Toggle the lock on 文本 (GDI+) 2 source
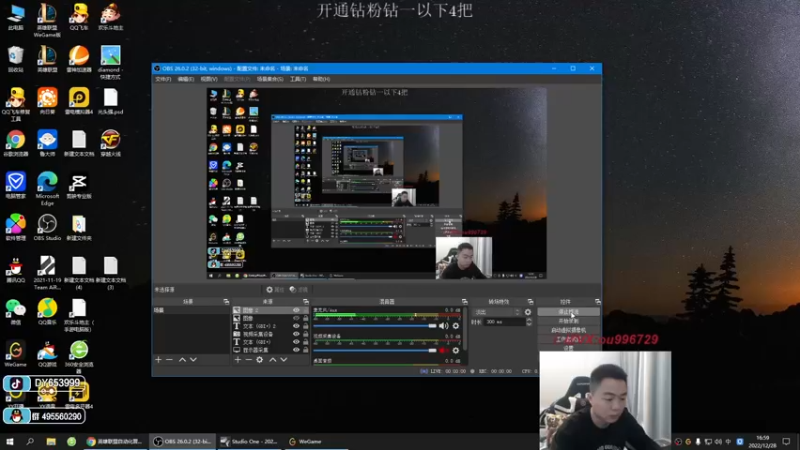This screenshot has height=450, width=800. 306,326
